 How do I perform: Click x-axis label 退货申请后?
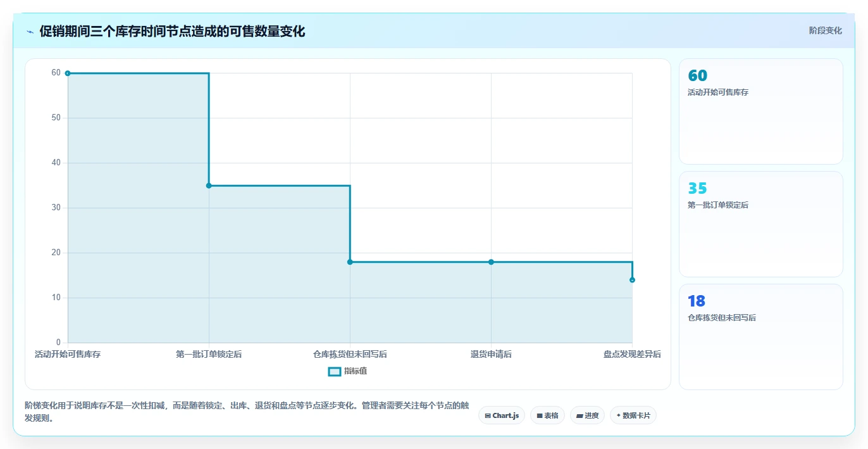point(491,355)
